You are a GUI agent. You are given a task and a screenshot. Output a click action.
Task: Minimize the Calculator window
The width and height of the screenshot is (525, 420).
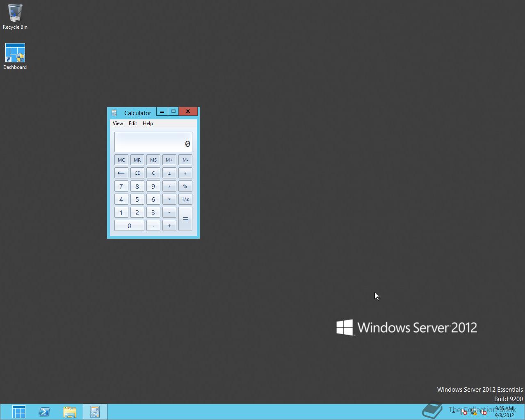(162, 112)
